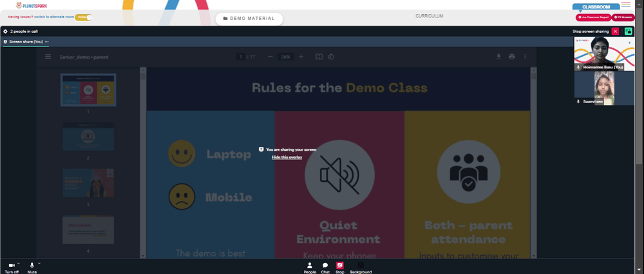This screenshot has width=644, height=274.
Task: Rotate the PDF document
Action: tap(330, 57)
